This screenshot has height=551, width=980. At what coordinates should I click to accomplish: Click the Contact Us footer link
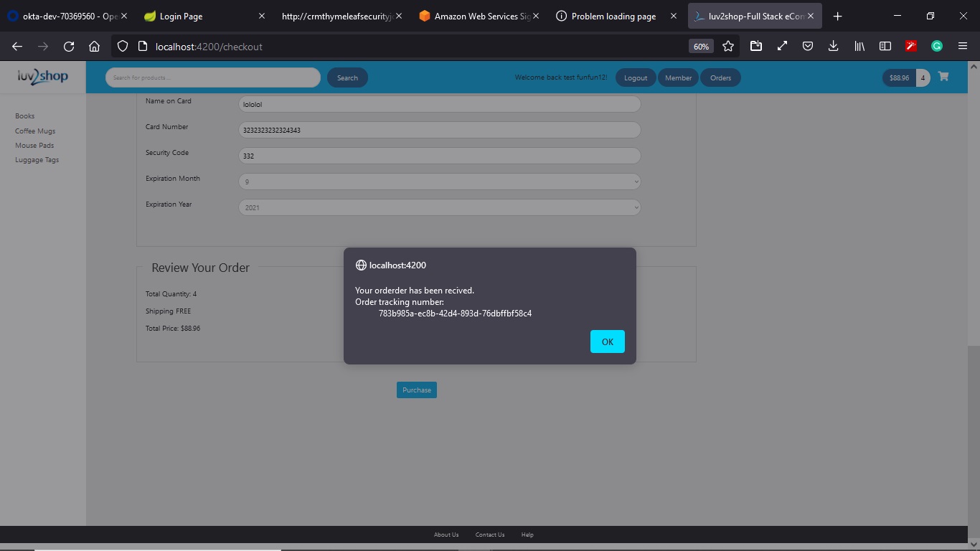click(x=490, y=534)
